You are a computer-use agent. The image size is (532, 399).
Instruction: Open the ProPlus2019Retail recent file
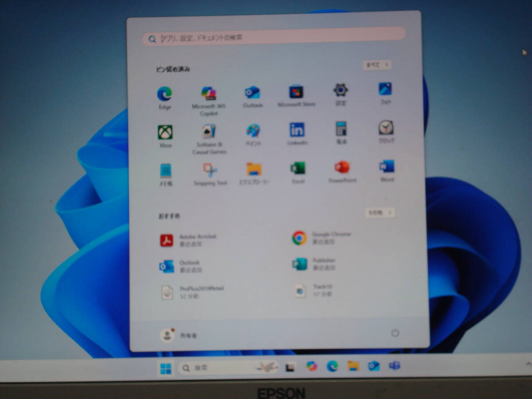[x=192, y=292]
